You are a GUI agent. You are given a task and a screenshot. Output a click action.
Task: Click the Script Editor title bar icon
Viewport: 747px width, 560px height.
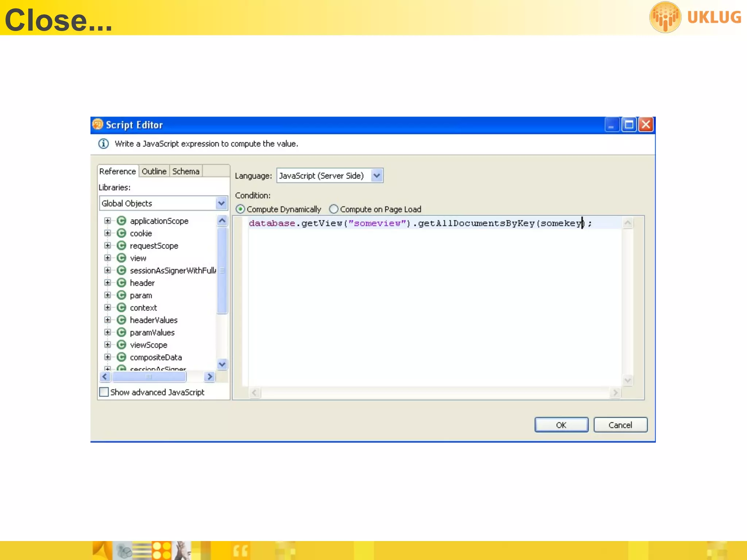pos(97,125)
